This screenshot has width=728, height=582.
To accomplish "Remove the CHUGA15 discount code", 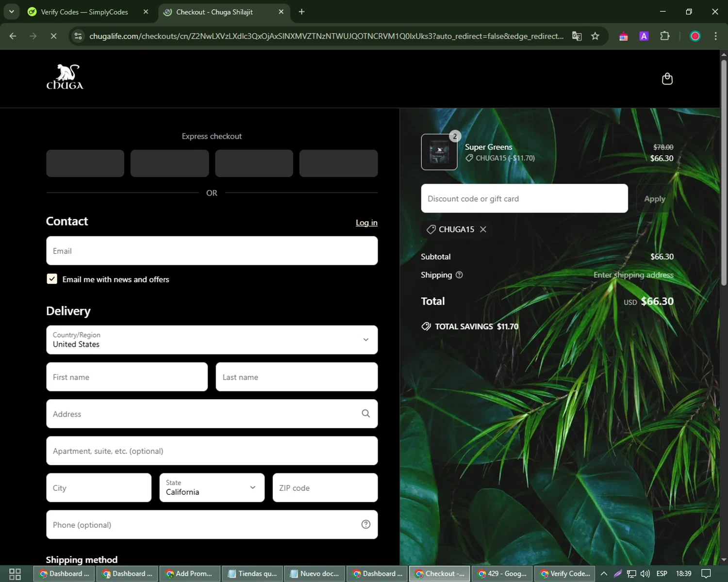I will pos(483,229).
